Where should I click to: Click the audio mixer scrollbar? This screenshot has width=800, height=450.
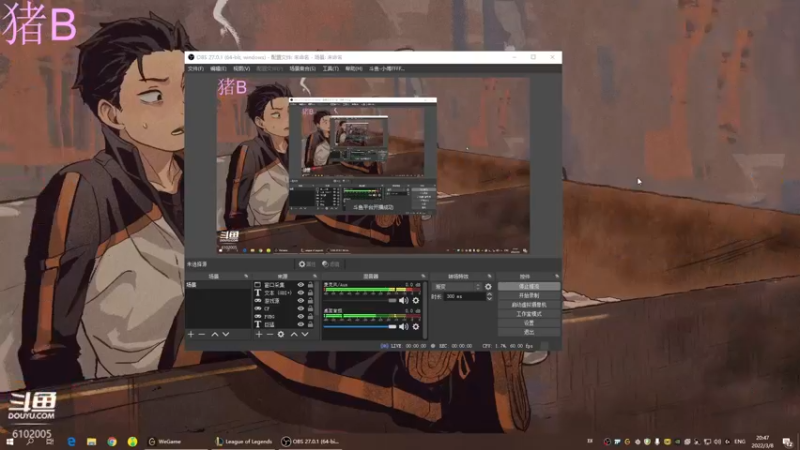[x=425, y=309]
